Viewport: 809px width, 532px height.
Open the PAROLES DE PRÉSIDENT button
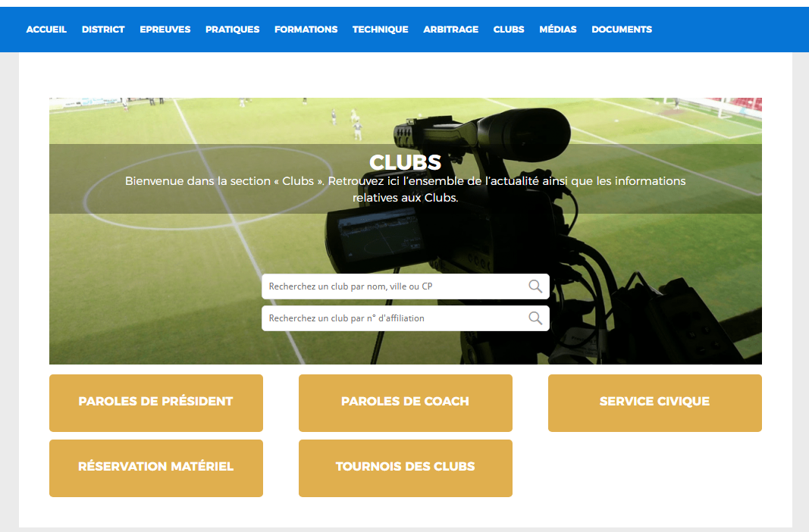click(x=156, y=403)
